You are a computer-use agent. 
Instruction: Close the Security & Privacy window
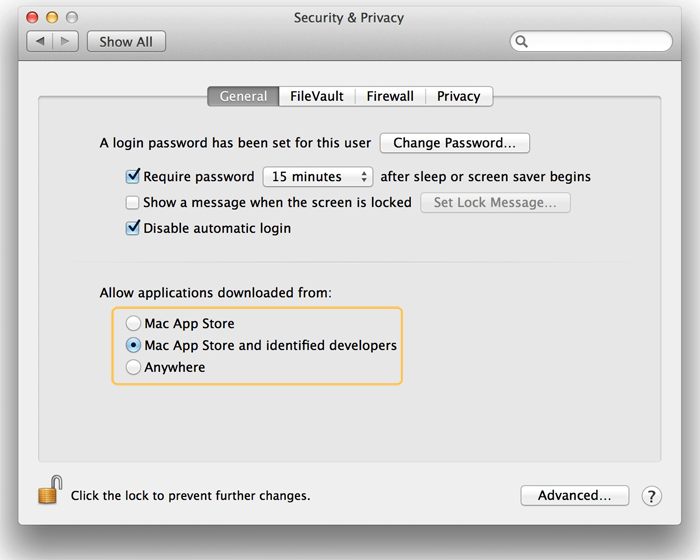pos(32,17)
